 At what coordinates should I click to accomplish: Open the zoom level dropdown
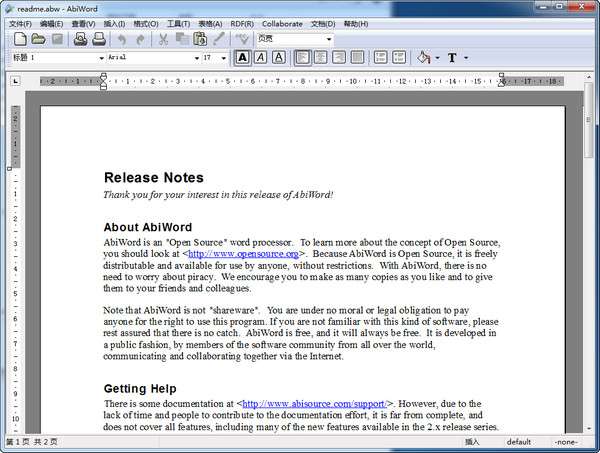329,39
